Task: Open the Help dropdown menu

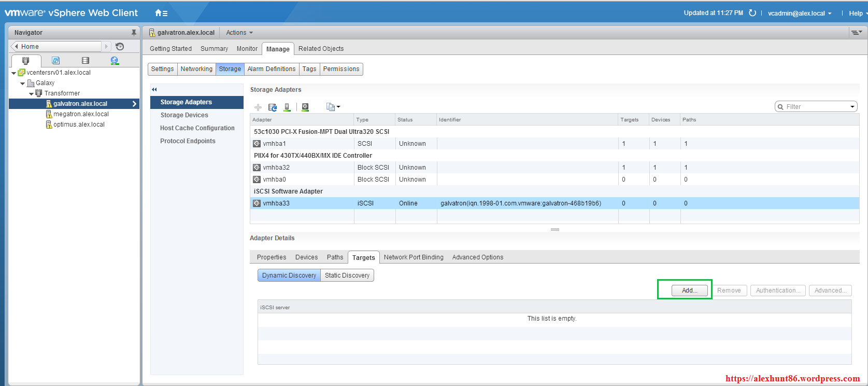Action: tap(857, 13)
